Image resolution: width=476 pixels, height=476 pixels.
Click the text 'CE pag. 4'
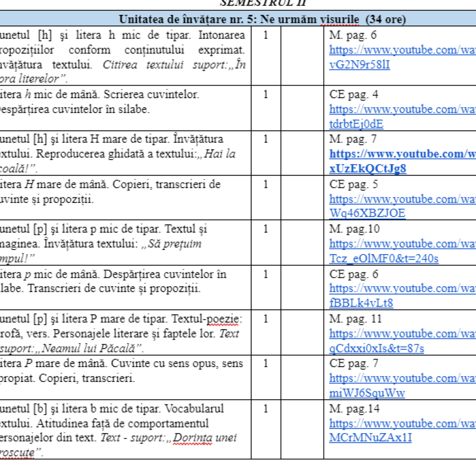[353, 95]
